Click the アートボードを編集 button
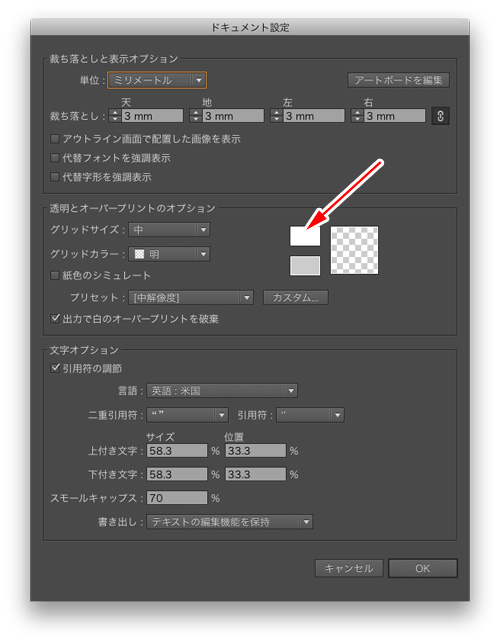 [398, 80]
